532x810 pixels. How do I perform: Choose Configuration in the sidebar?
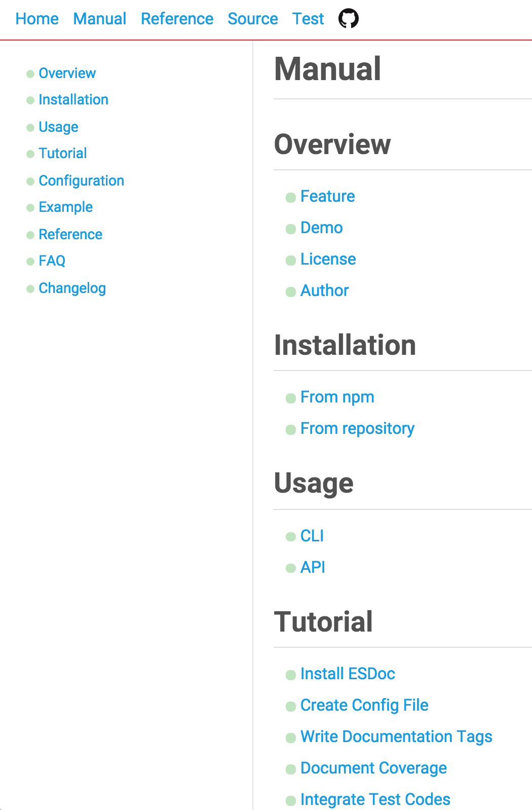82,180
